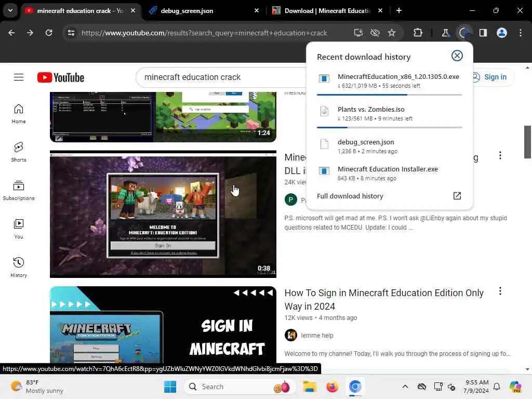Viewport: 532px width, 399px height.
Task: Click the crossed-eye tracking protection icon
Action: pyautogui.click(x=375, y=33)
